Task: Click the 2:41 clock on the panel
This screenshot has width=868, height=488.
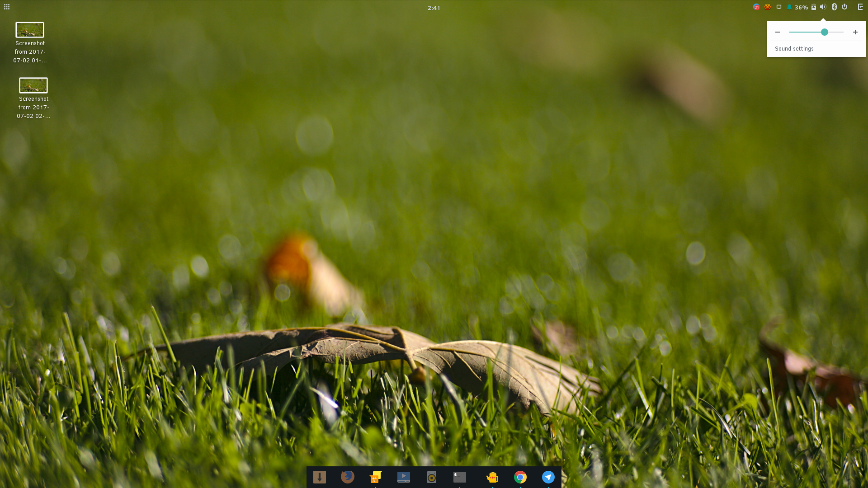Action: [434, 8]
